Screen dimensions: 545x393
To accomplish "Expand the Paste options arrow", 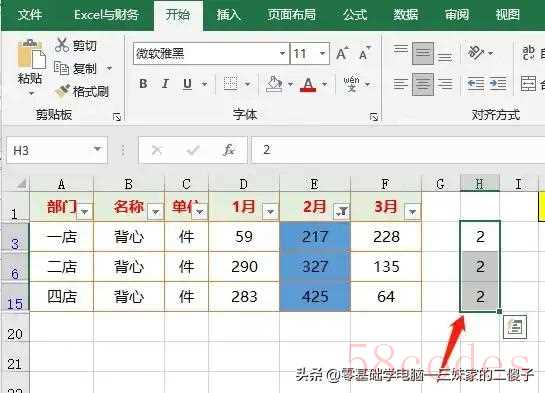I will pyautogui.click(x=31, y=93).
